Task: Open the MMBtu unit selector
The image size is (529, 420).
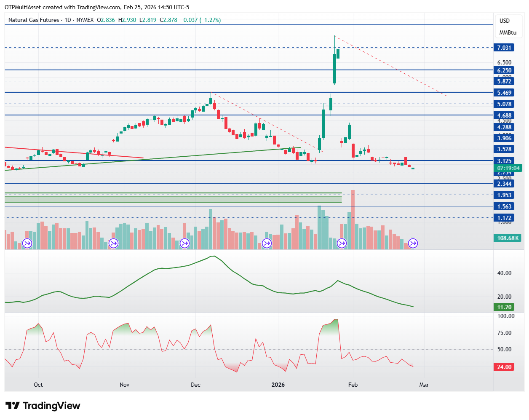Action: [508, 32]
